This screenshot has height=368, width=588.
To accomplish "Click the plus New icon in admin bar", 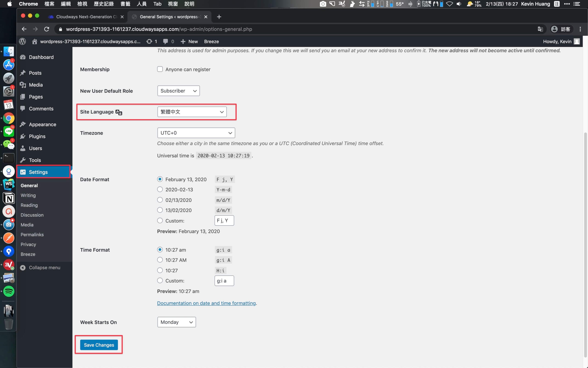I will point(183,42).
